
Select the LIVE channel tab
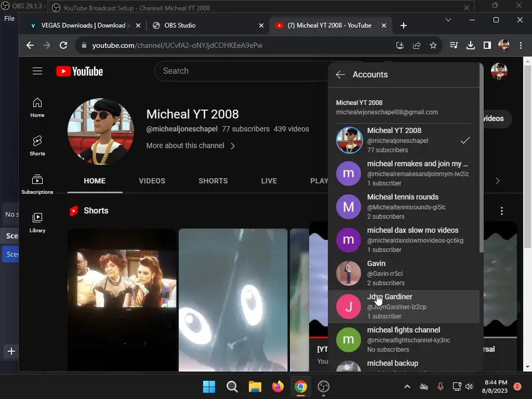[269, 181]
